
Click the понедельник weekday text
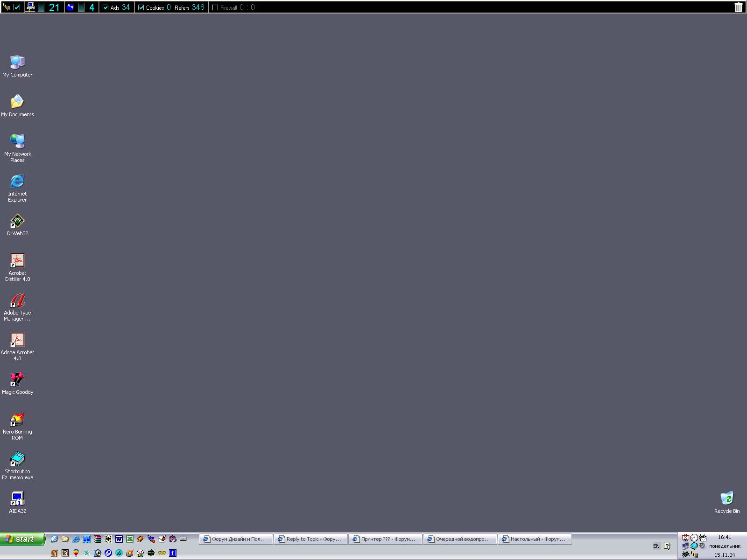pyautogui.click(x=725, y=546)
